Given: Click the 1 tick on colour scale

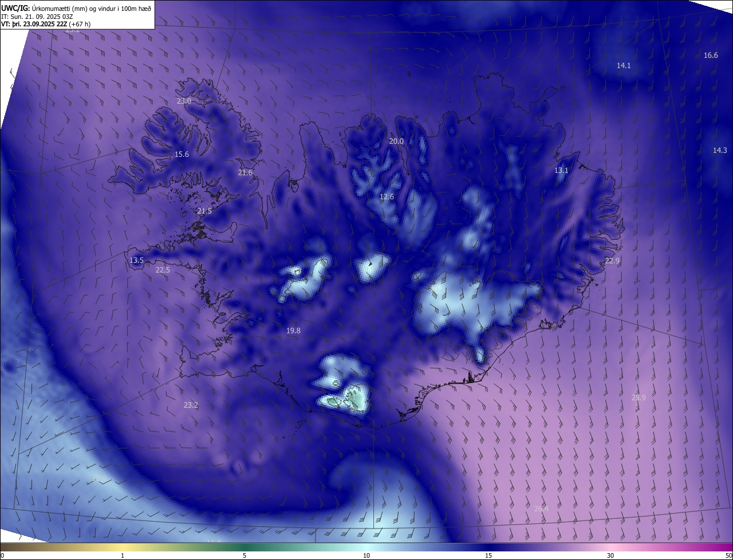Looking at the screenshot, I should [123, 555].
